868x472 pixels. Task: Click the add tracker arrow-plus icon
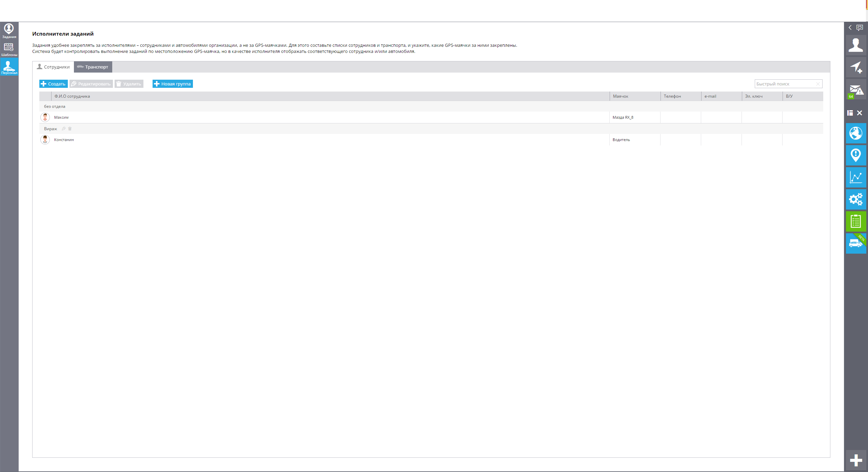[x=856, y=67]
